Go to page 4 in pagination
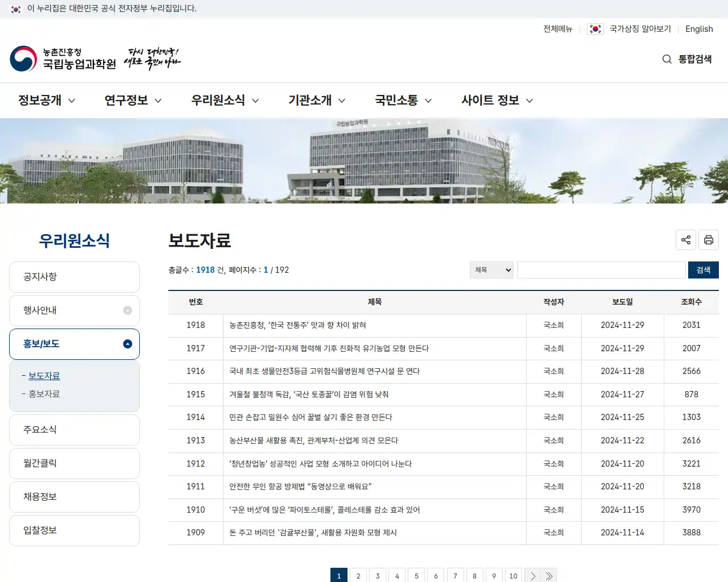The image size is (728, 582). (x=397, y=576)
